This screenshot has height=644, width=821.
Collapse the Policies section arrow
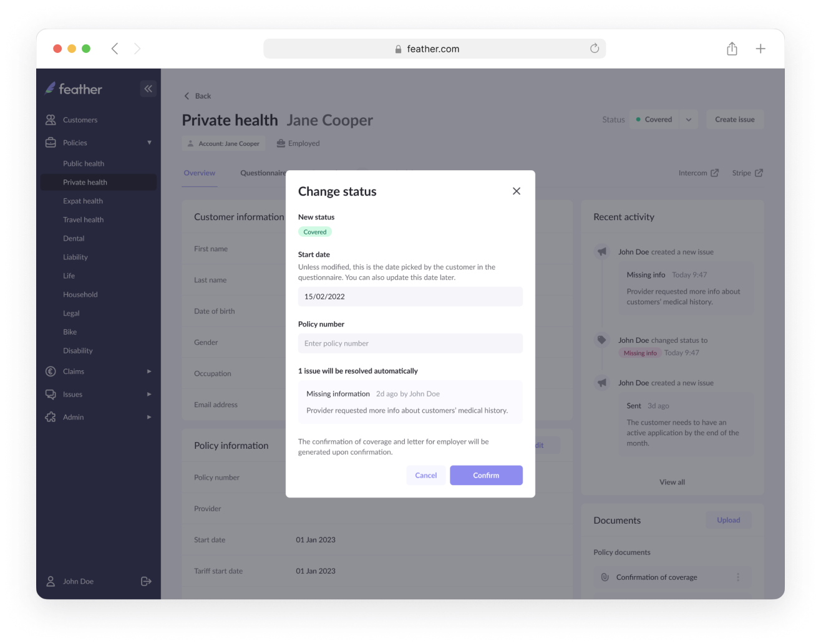click(149, 142)
